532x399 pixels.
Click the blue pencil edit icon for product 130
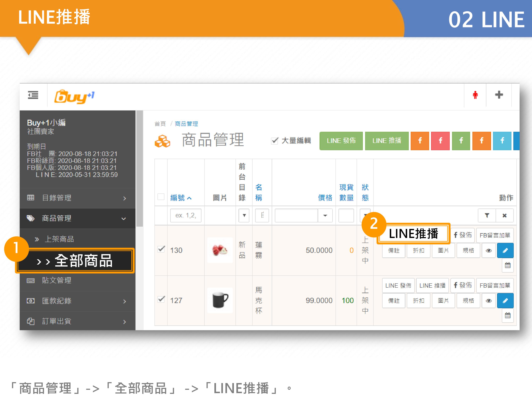(x=505, y=250)
